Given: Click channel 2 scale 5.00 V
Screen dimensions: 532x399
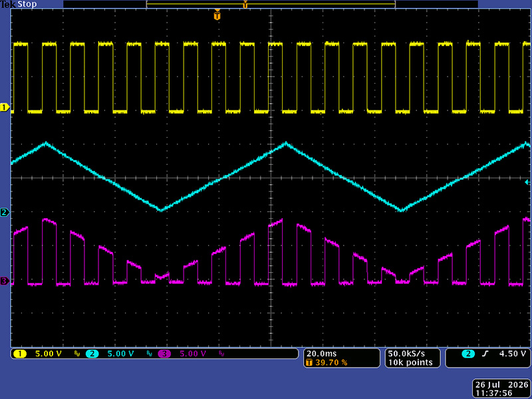Looking at the screenshot, I should click(x=120, y=354).
